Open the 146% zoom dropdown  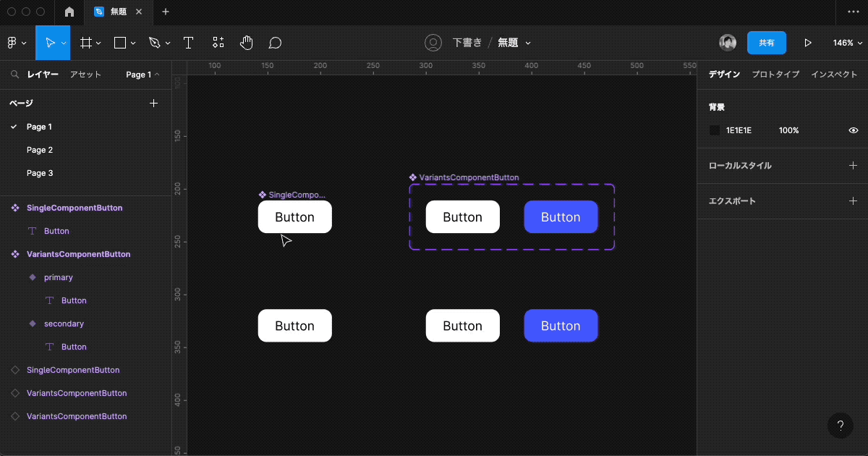(x=846, y=43)
